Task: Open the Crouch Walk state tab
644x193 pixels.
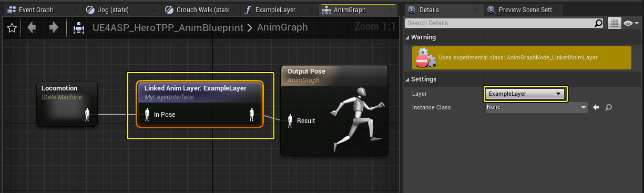Action: click(x=202, y=9)
